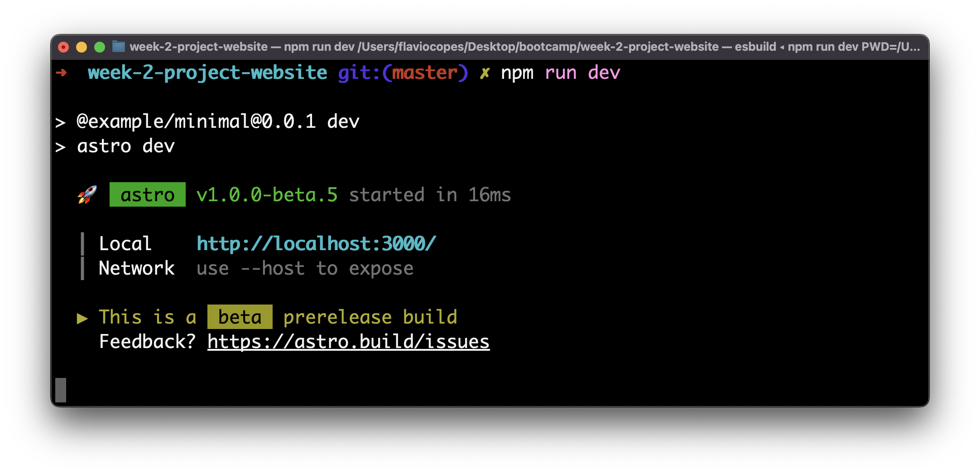Click the week-2-project-website directory name in the prompt
The image size is (980, 474).
click(207, 73)
